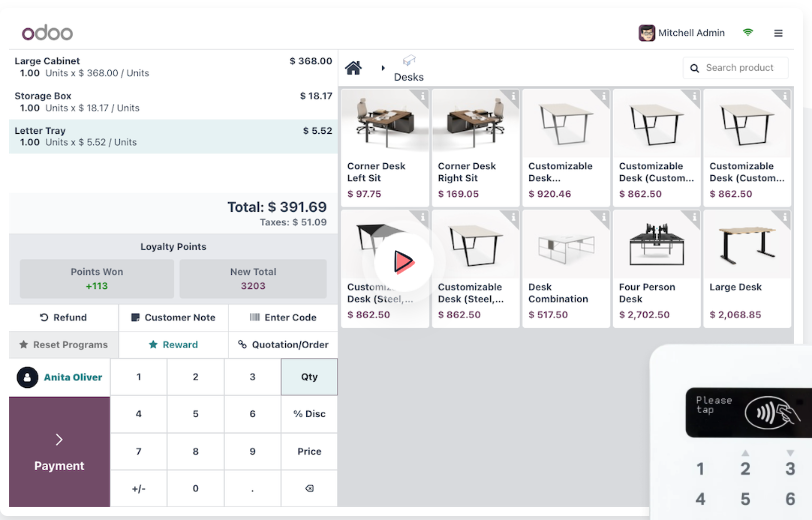This screenshot has width=812, height=520.
Task: Open the Refund option
Action: [63, 317]
